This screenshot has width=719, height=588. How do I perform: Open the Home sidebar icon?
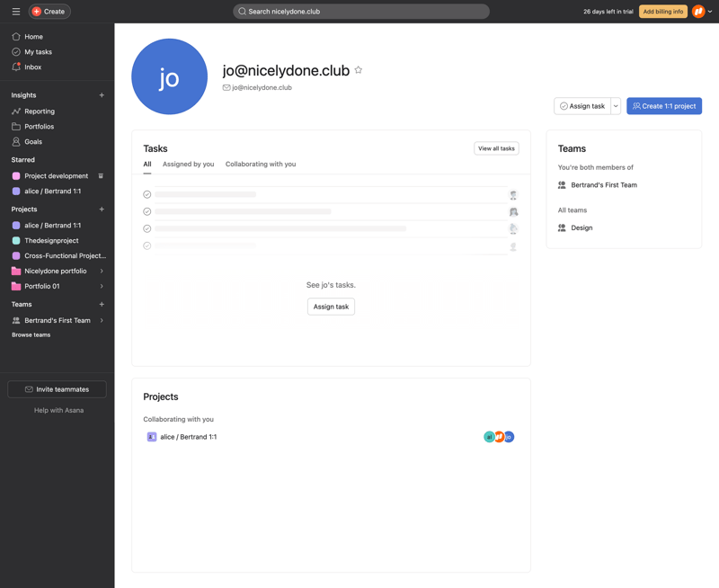[x=16, y=36]
